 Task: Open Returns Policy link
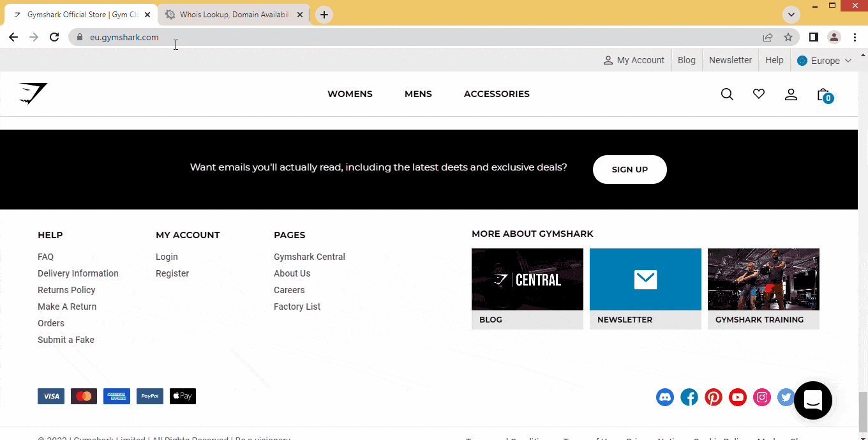click(x=66, y=290)
